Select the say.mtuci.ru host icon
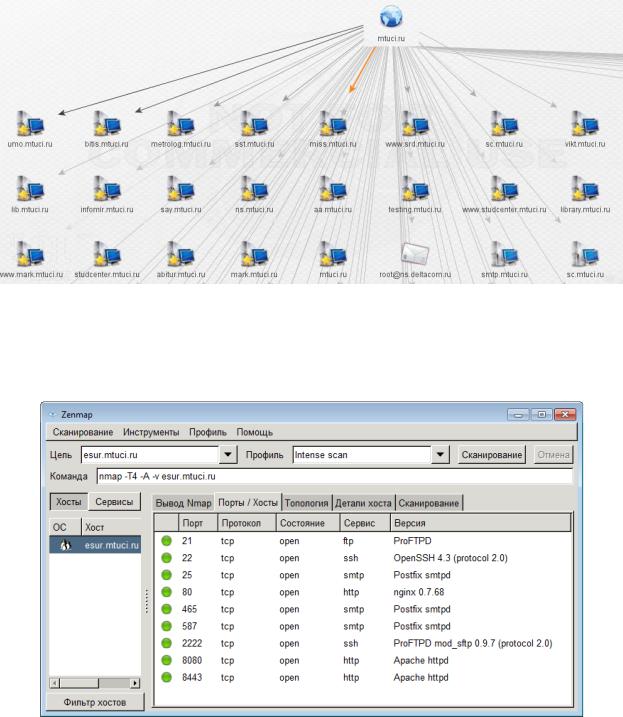The height and width of the screenshot is (717, 623). (x=181, y=189)
